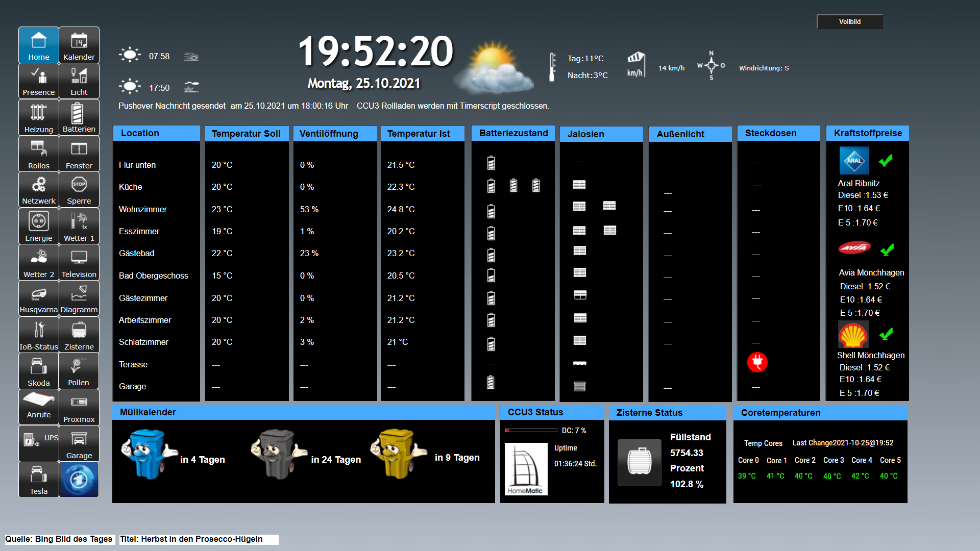Image resolution: width=980 pixels, height=551 pixels.
Task: Click the blue globe icon button
Action: 79,480
